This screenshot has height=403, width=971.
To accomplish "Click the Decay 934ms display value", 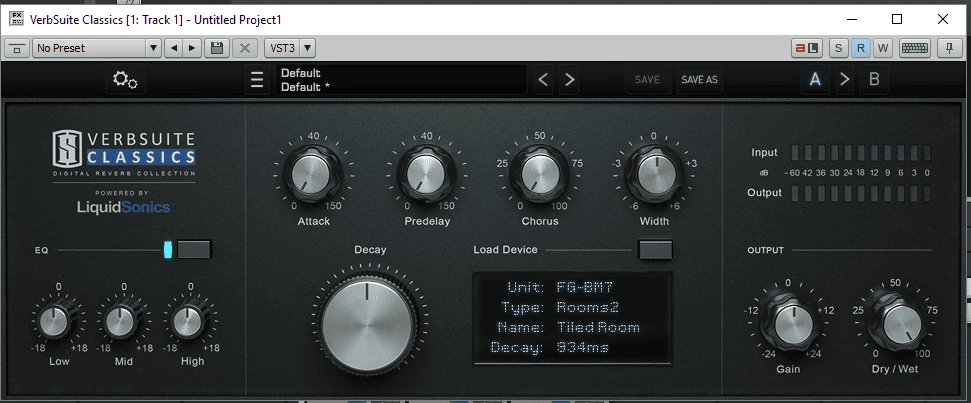I will 582,347.
